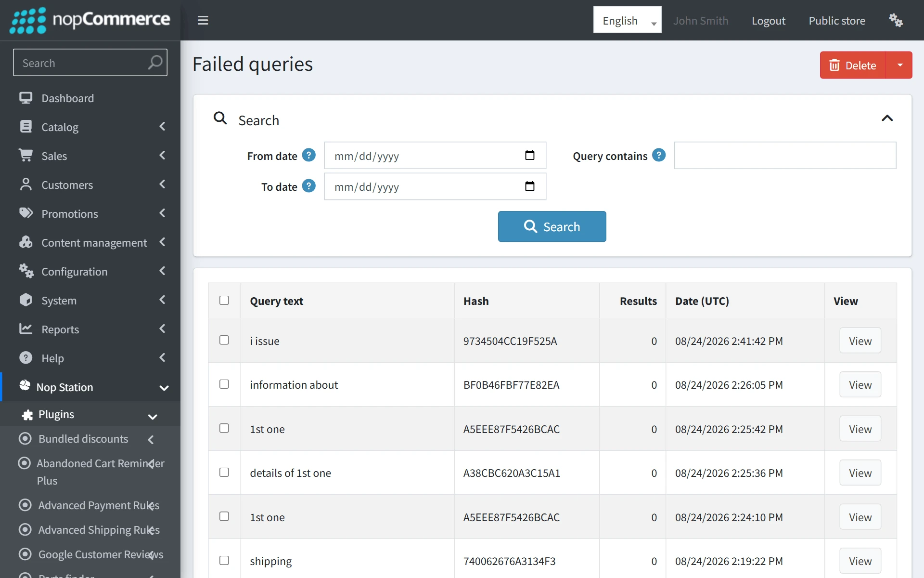This screenshot has height=578, width=924.
Task: Click the Google Customer Reviews circle icon
Action: tap(25, 554)
